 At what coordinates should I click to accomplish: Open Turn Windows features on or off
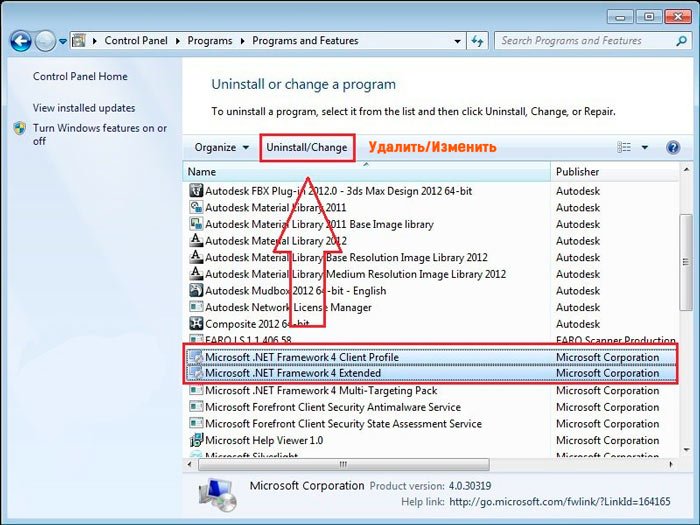(100, 134)
